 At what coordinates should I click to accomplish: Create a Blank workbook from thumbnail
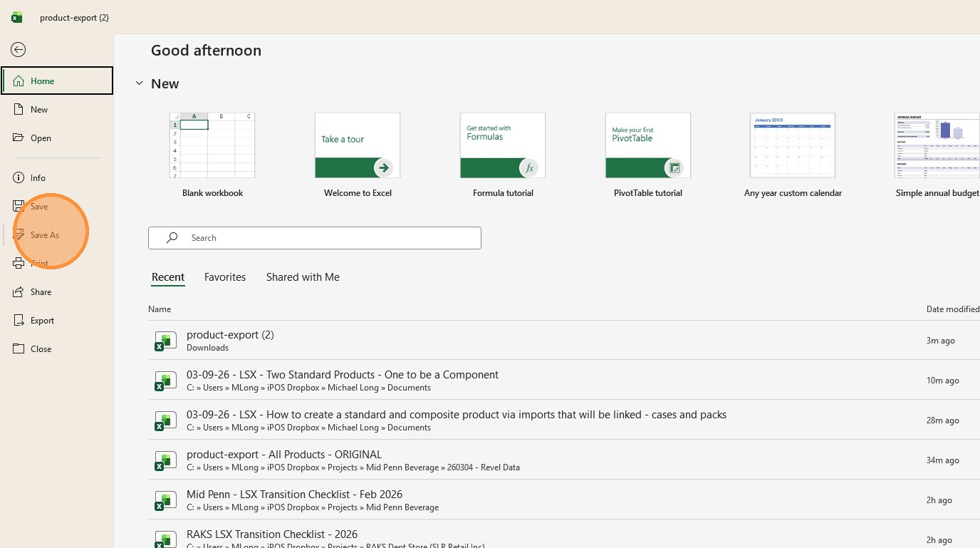point(212,145)
